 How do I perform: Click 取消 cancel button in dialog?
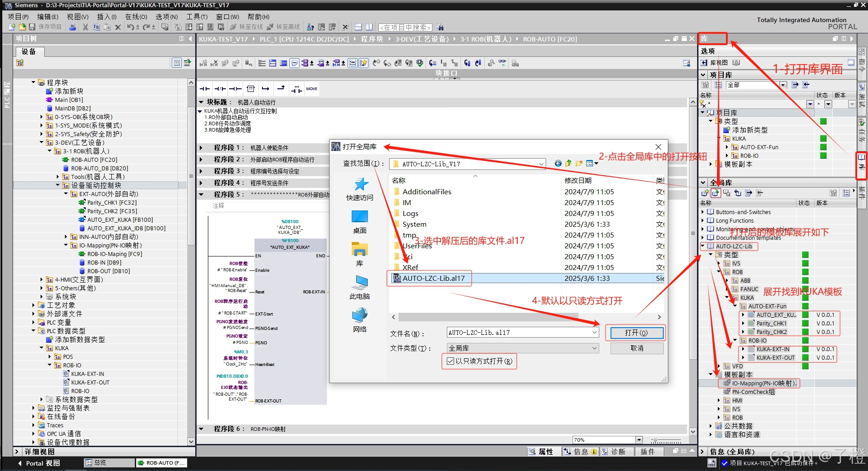coord(637,348)
